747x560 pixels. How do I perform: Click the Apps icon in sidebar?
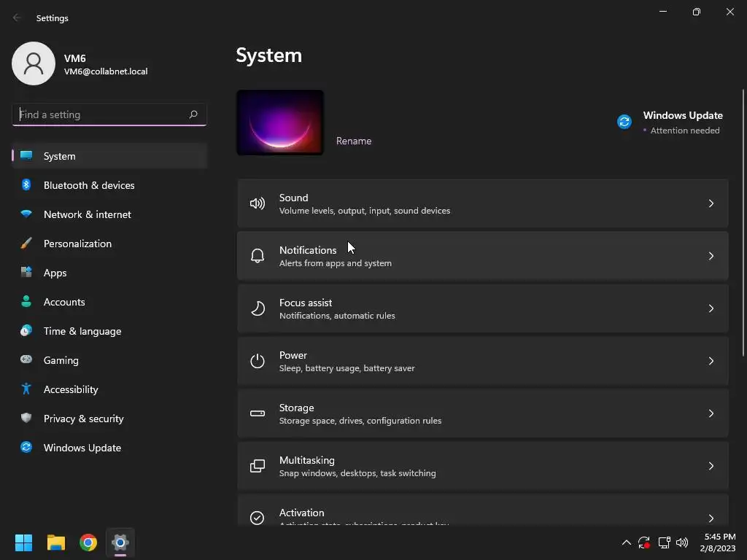tap(26, 273)
